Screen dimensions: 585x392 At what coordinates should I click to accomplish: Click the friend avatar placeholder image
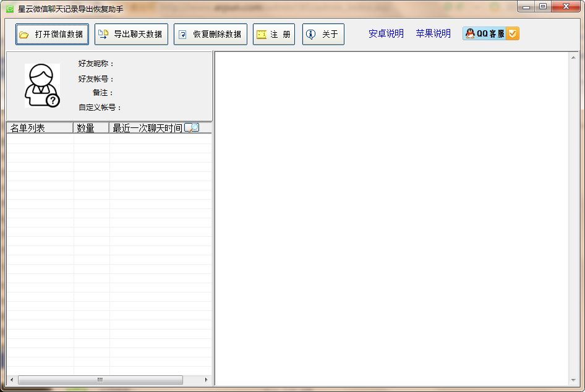point(42,85)
